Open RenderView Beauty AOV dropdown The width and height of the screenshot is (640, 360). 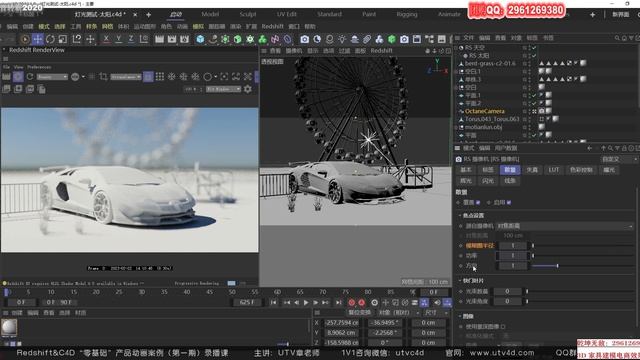pyautogui.click(x=52, y=77)
